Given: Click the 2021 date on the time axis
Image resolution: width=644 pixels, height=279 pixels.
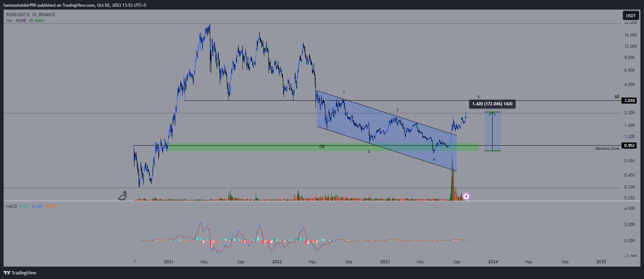Looking at the screenshot, I should pyautogui.click(x=169, y=262).
